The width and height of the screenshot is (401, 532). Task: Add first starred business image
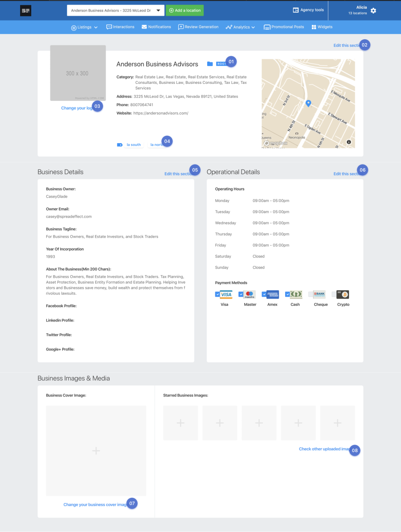[180, 423]
